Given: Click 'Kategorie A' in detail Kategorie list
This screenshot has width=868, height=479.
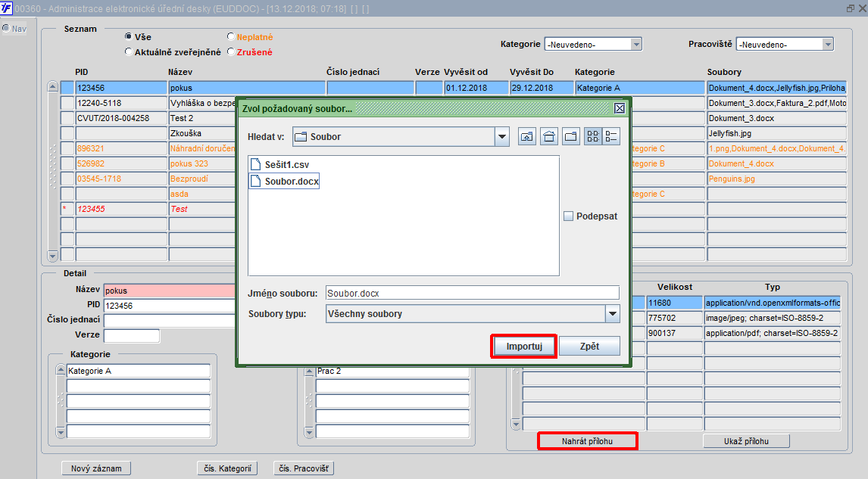Looking at the screenshot, I should click(x=139, y=371).
